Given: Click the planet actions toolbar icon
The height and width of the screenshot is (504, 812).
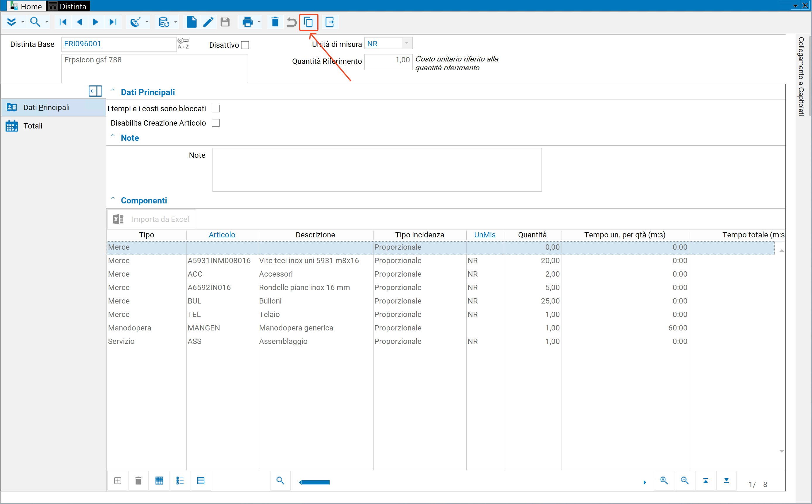Looking at the screenshot, I should click(135, 22).
